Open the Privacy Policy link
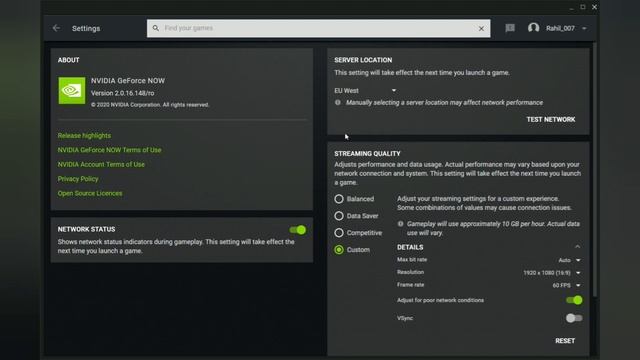 (78, 179)
